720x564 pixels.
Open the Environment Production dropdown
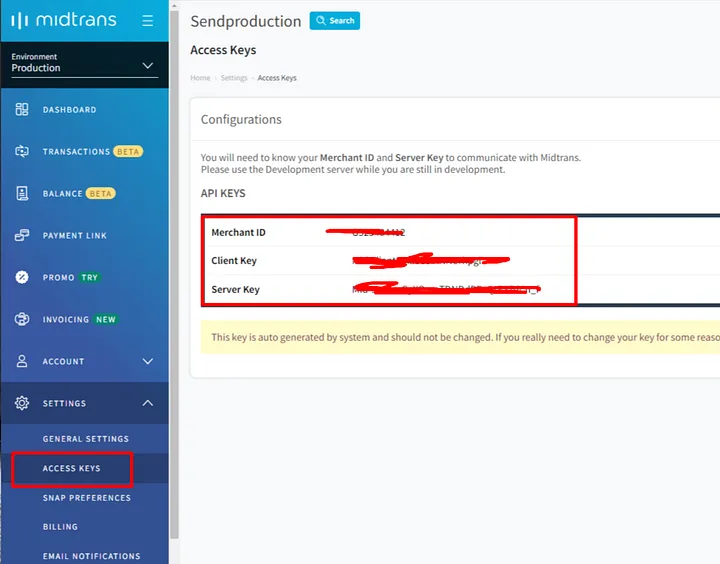pos(84,64)
